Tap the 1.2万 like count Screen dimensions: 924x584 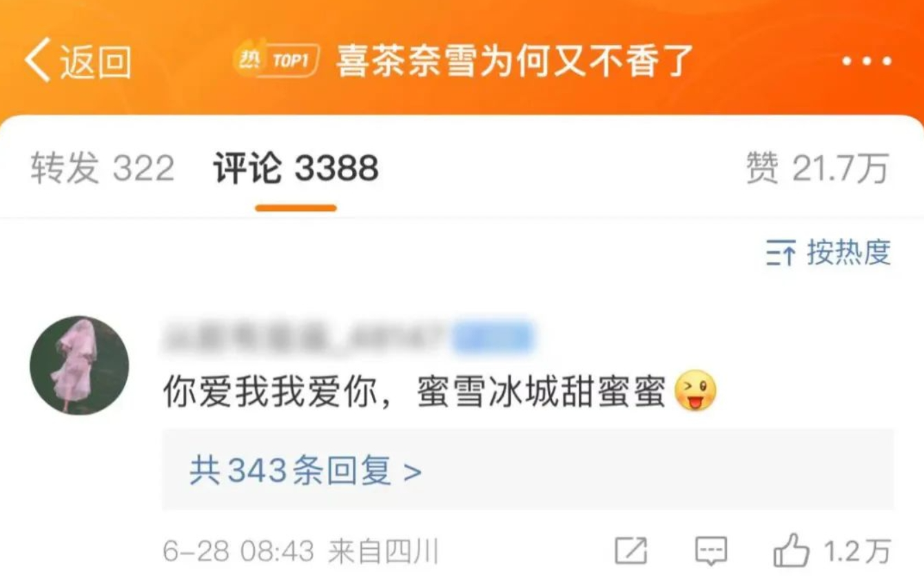[858, 552]
